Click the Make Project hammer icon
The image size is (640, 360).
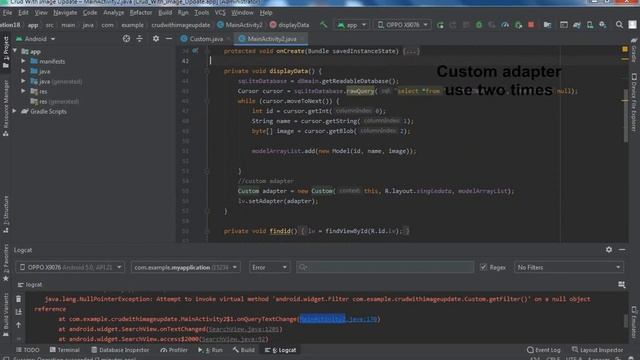point(323,24)
